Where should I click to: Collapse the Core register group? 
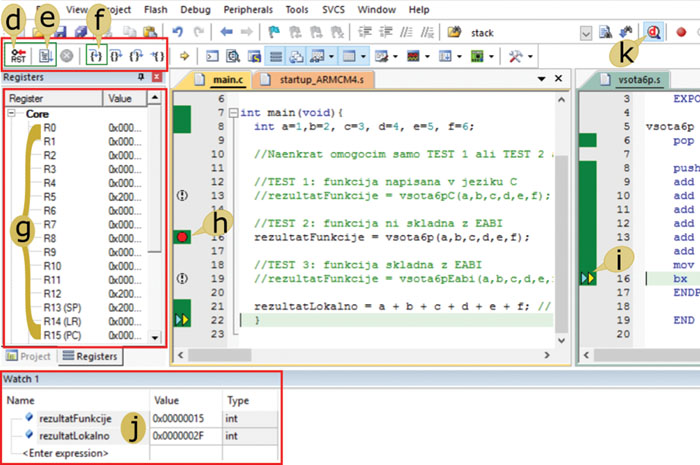pos(12,113)
